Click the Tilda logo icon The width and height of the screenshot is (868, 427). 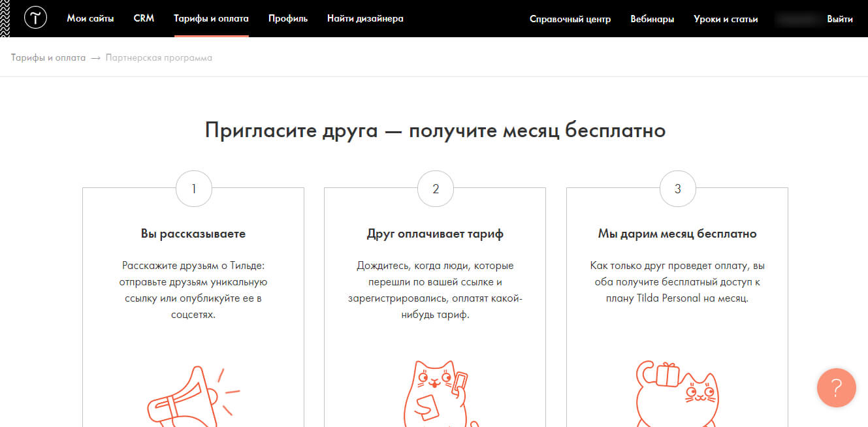35,18
